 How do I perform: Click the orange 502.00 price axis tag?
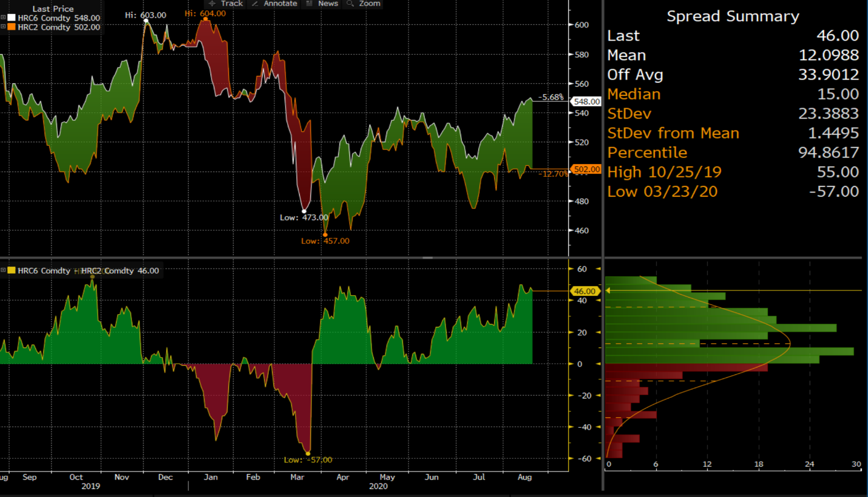[587, 169]
